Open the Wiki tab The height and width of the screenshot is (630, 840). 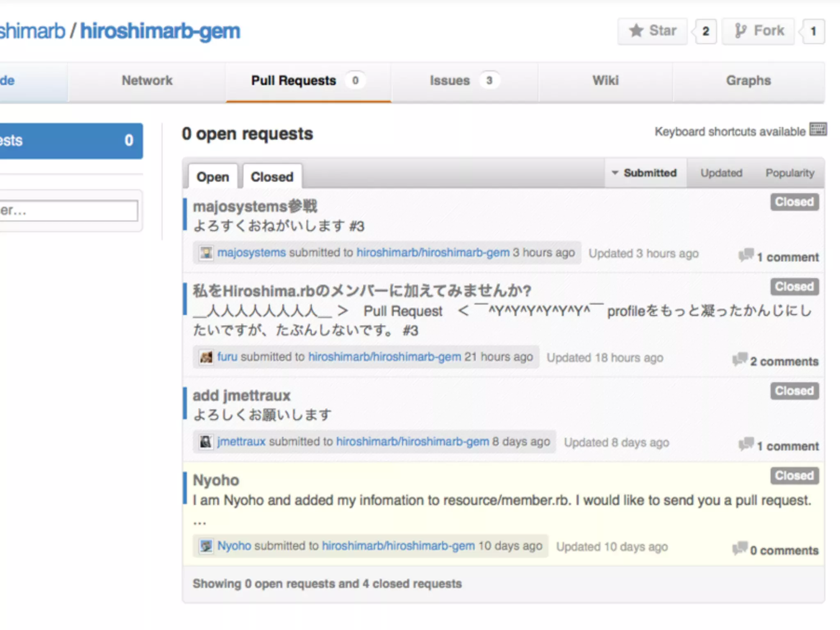pos(605,81)
